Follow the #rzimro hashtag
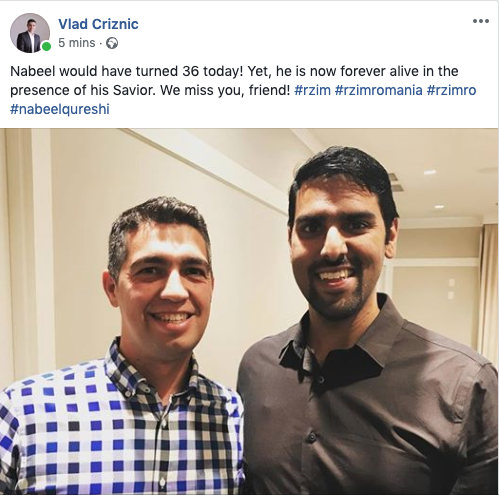The image size is (499, 498). pos(451,90)
